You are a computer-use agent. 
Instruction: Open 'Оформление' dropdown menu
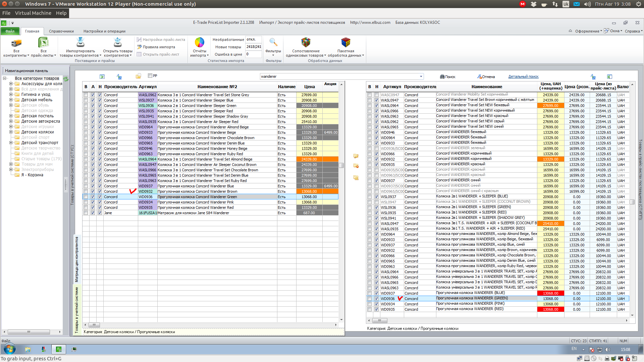pos(589,31)
